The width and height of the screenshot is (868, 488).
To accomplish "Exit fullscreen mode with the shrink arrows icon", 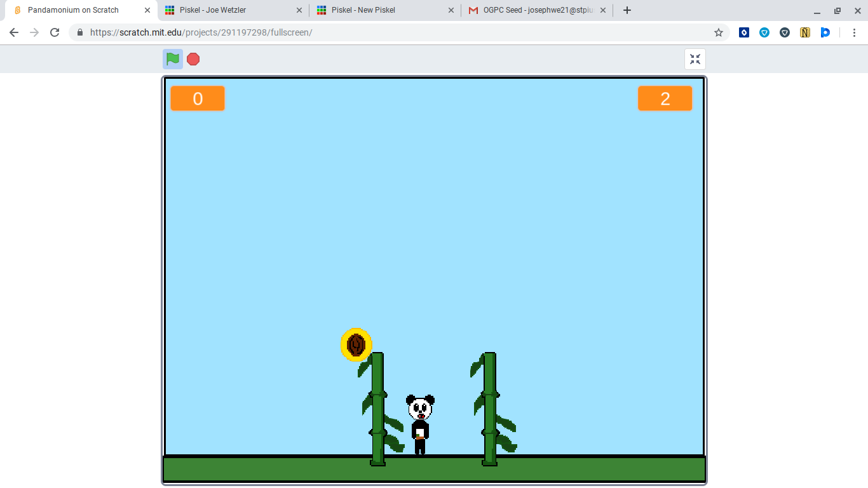I will tap(695, 58).
